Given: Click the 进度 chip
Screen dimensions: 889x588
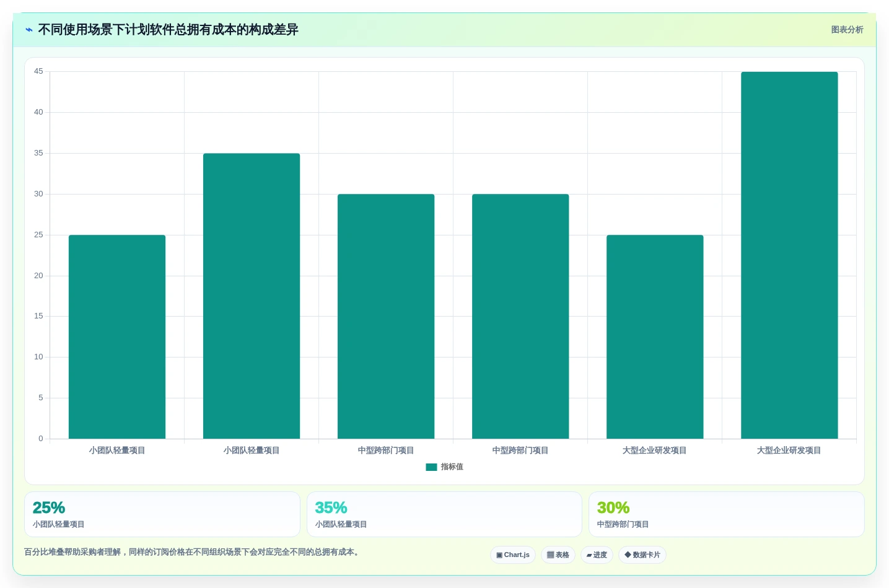Looking at the screenshot, I should [597, 555].
